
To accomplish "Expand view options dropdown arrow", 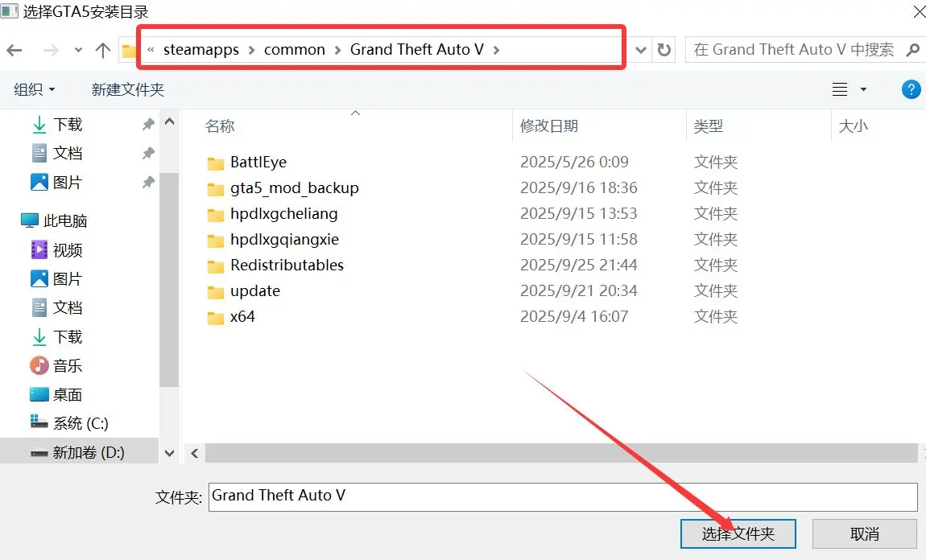I will click(864, 89).
